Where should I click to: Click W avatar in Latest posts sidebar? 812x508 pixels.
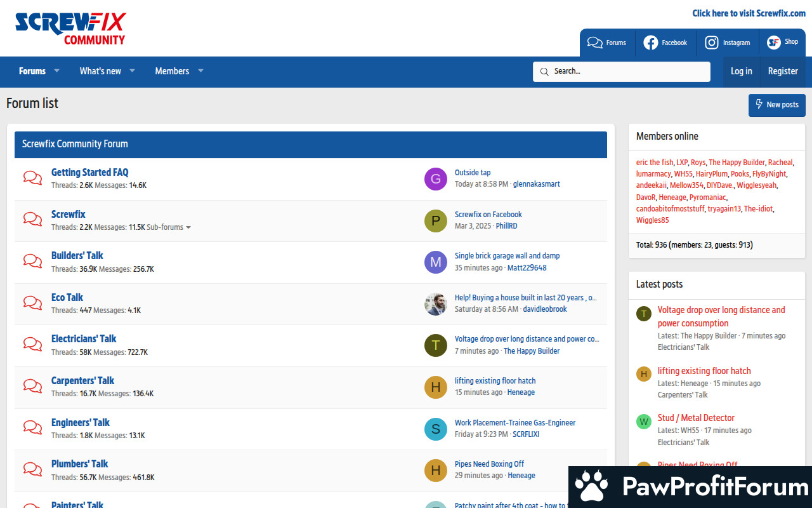644,422
